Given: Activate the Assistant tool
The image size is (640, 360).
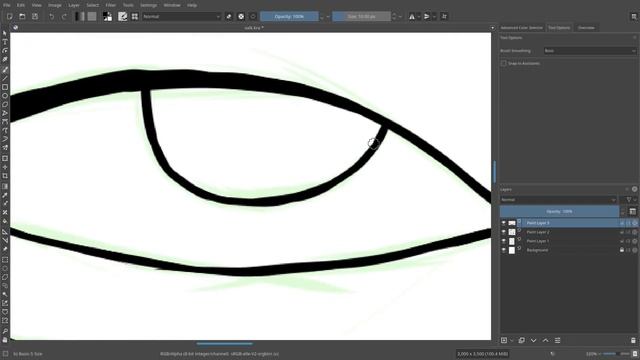Looking at the screenshot, I should pyautogui.click(x=5, y=232).
